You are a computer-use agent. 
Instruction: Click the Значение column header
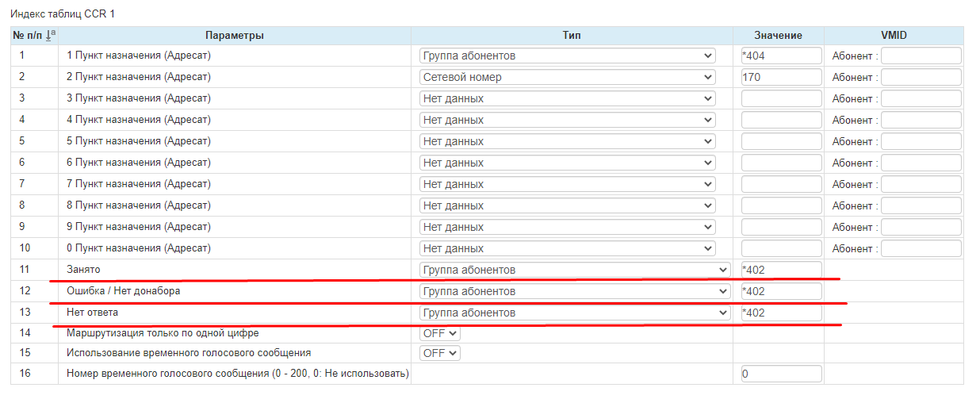click(x=778, y=35)
